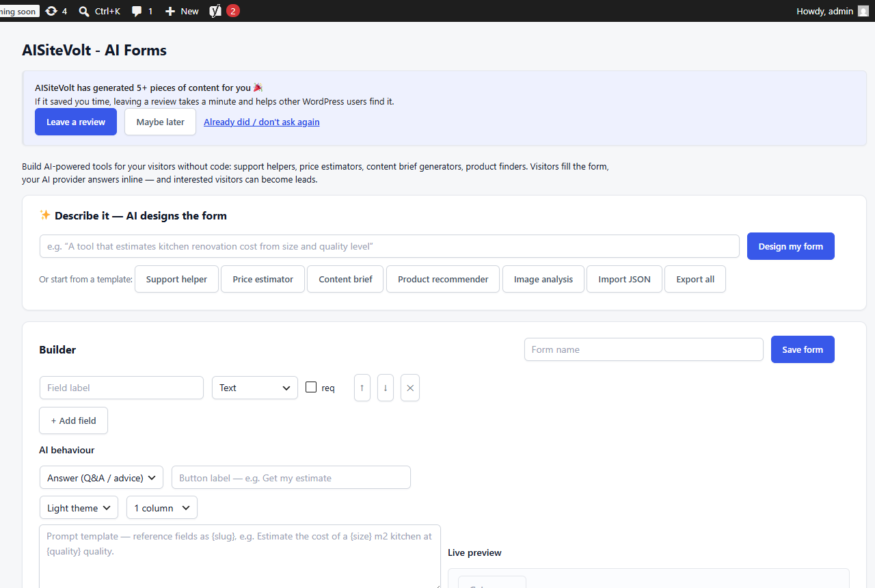Toggle the req checkbox
Viewport: 875px width, 588px height.
click(311, 387)
